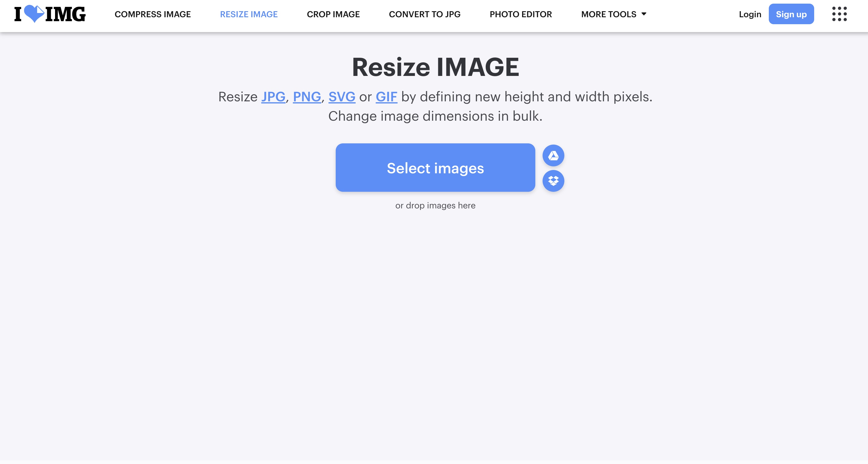
Task: Follow the SVG link
Action: point(342,97)
